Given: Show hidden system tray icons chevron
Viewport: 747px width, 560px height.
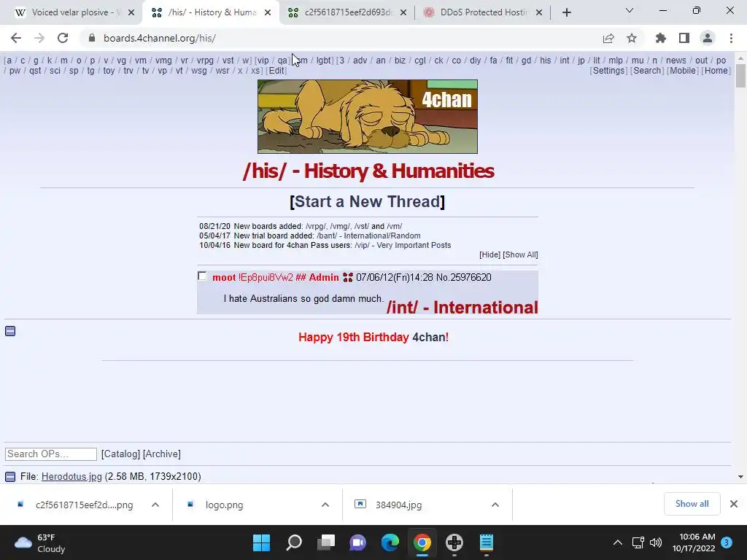Looking at the screenshot, I should (617, 542).
